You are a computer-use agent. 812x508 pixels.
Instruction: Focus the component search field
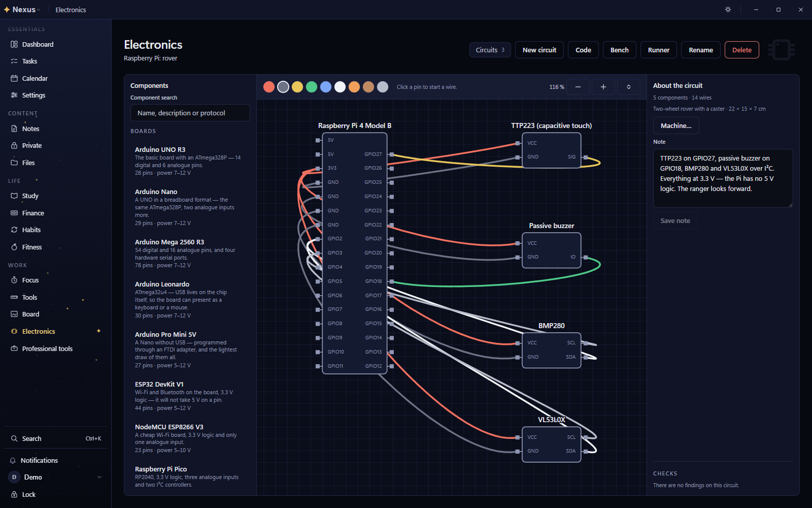point(190,113)
